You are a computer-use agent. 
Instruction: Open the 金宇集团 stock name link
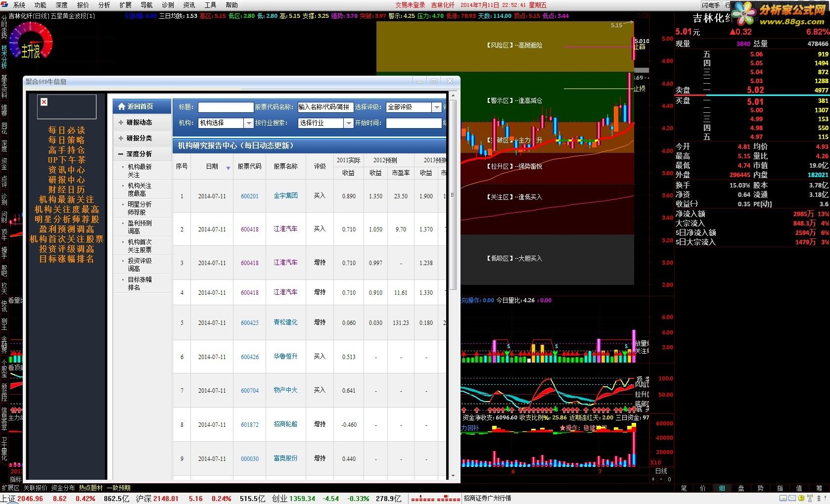click(x=285, y=195)
